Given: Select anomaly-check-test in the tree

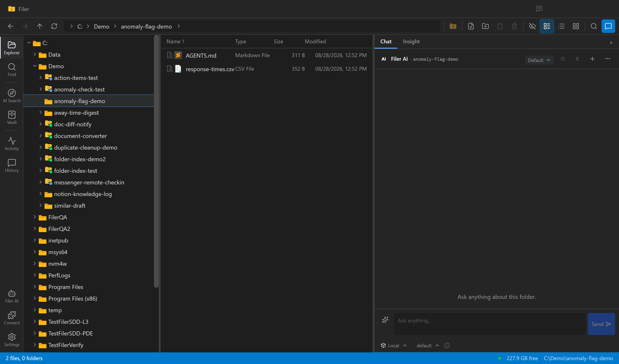Looking at the screenshot, I should (79, 89).
